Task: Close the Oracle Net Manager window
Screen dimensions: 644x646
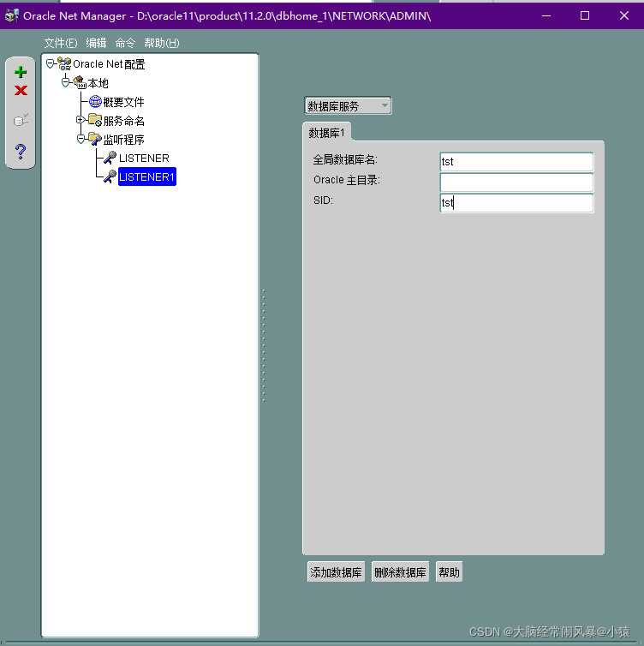Action: (x=623, y=15)
